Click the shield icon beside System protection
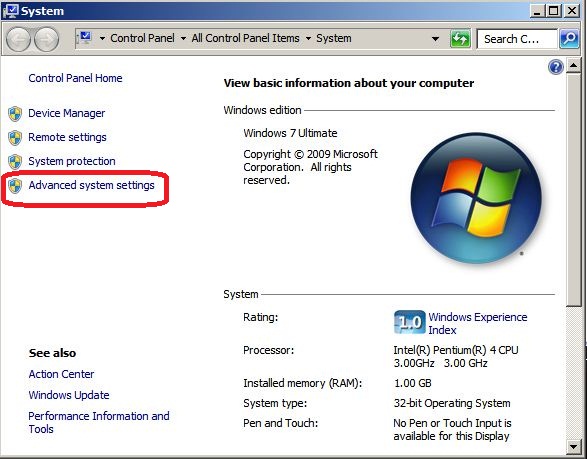587x459 pixels. 15,161
